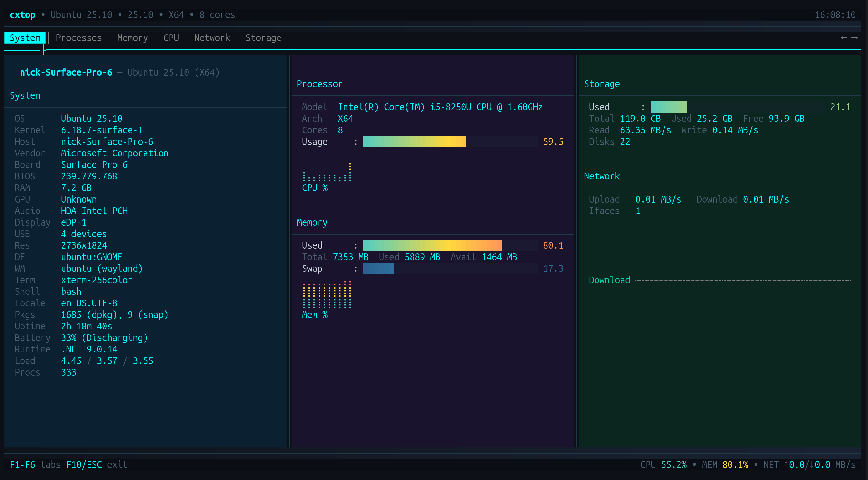Click the nick-Surface-Pro-6 hostname heading

click(66, 72)
